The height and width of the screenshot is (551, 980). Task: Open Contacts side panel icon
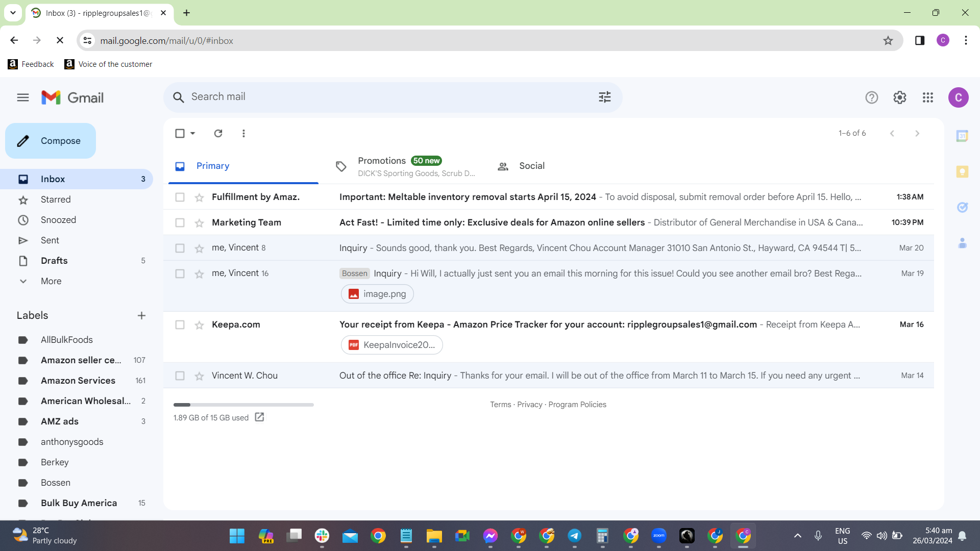(x=962, y=243)
